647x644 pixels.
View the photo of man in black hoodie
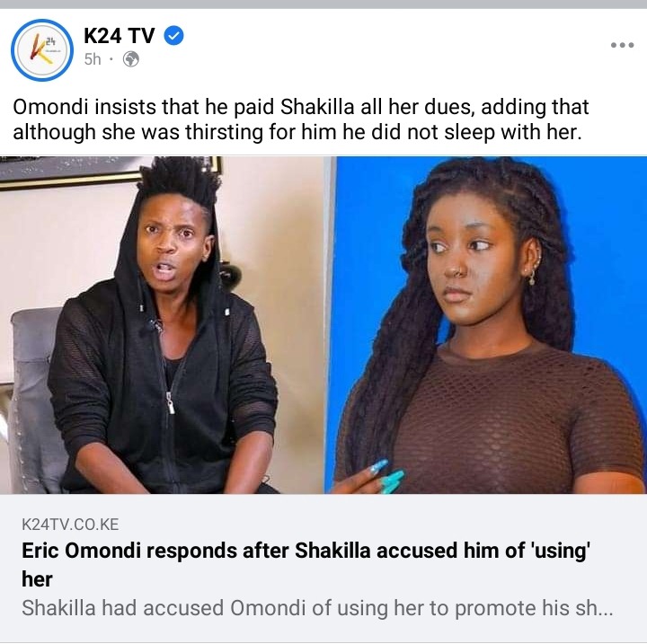click(162, 325)
